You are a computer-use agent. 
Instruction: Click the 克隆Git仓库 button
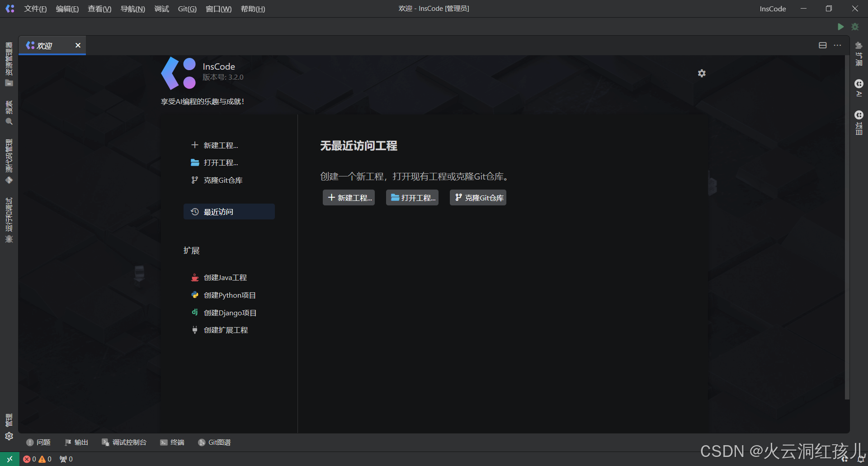click(477, 197)
